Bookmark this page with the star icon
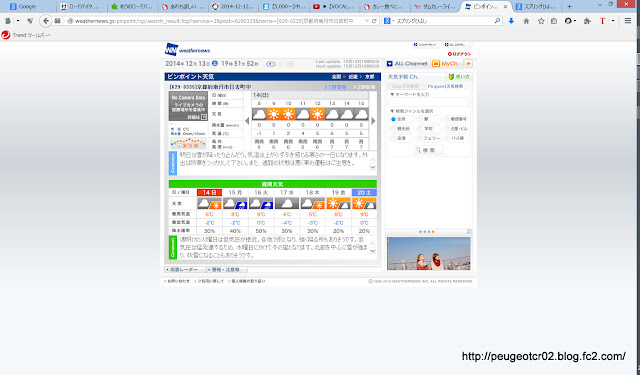Viewport: 640px width, 375px height. pos(541,21)
